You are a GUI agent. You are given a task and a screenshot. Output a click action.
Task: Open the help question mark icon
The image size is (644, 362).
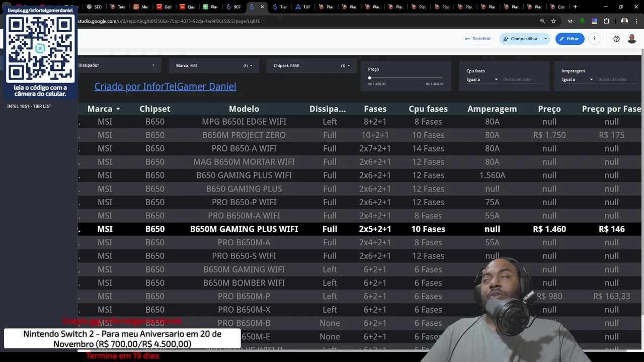click(616, 39)
